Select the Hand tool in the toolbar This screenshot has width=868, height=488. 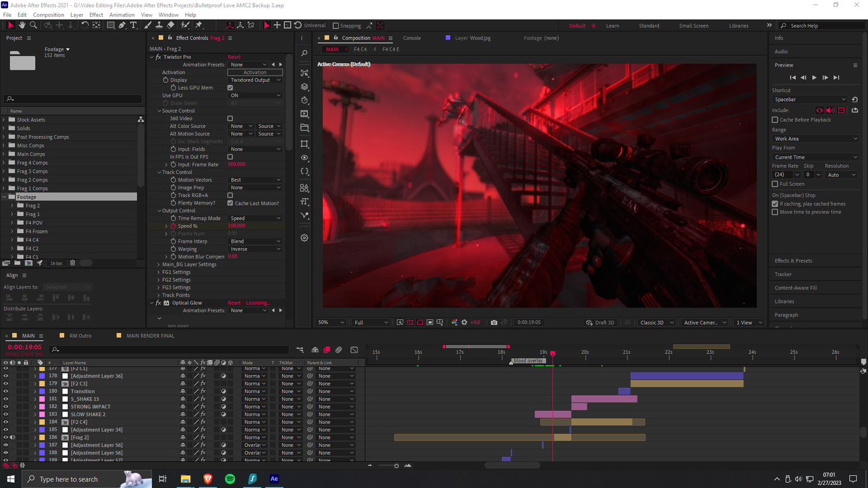click(22, 25)
